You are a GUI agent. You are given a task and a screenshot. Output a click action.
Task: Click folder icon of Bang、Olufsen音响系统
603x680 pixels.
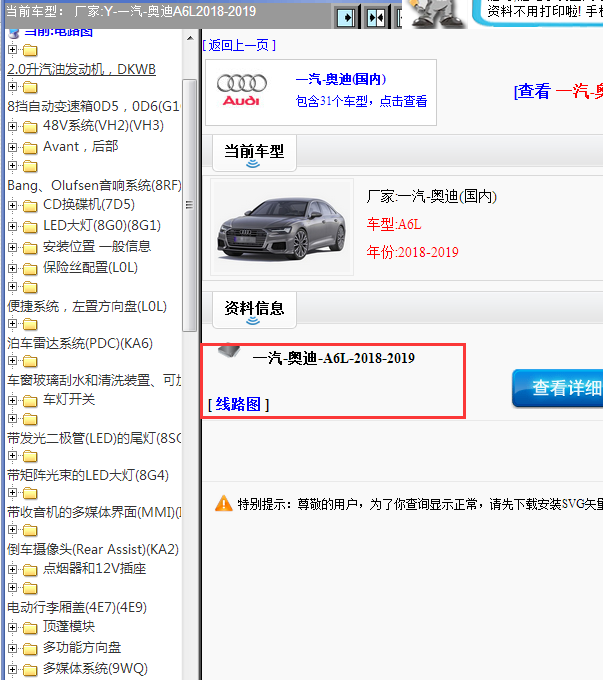pos(30,167)
